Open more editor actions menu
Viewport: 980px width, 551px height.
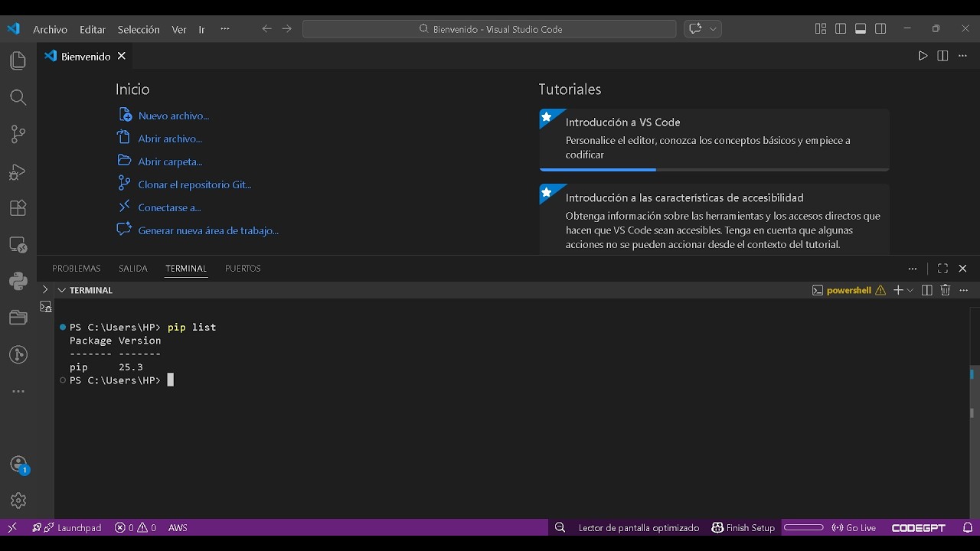click(x=963, y=56)
